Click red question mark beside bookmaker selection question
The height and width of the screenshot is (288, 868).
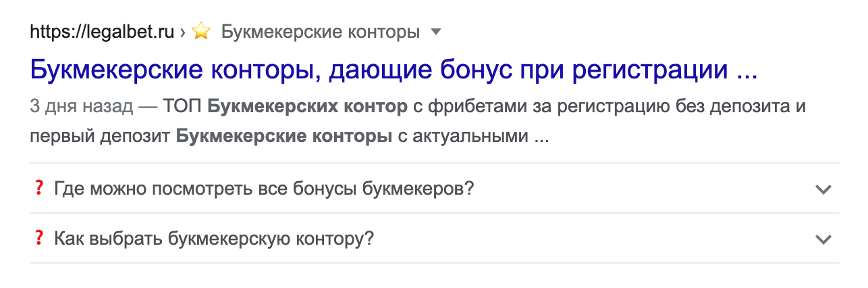[x=38, y=238]
